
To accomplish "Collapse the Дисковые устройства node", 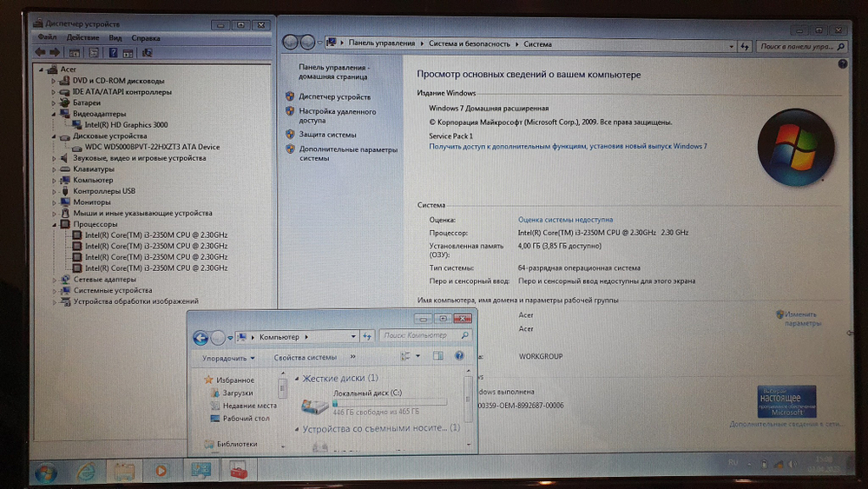I will 54,136.
